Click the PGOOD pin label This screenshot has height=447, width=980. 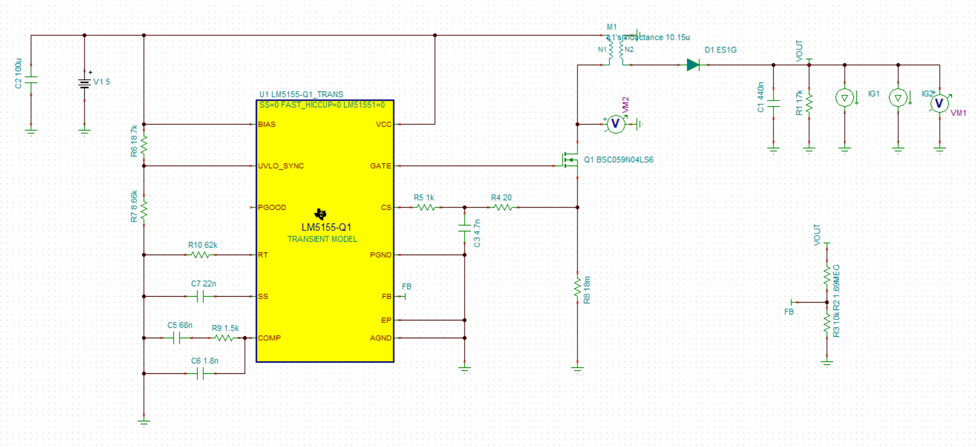[x=272, y=207]
